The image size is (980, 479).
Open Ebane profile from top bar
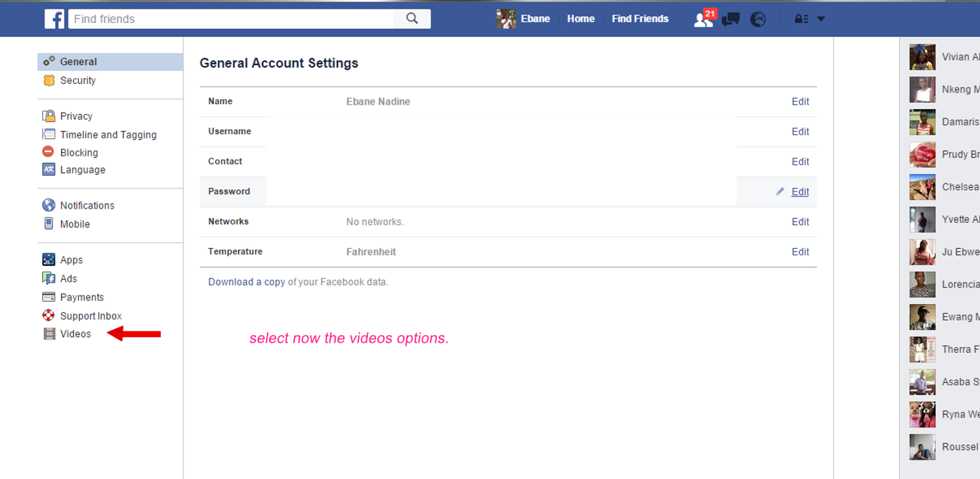pyautogui.click(x=535, y=19)
